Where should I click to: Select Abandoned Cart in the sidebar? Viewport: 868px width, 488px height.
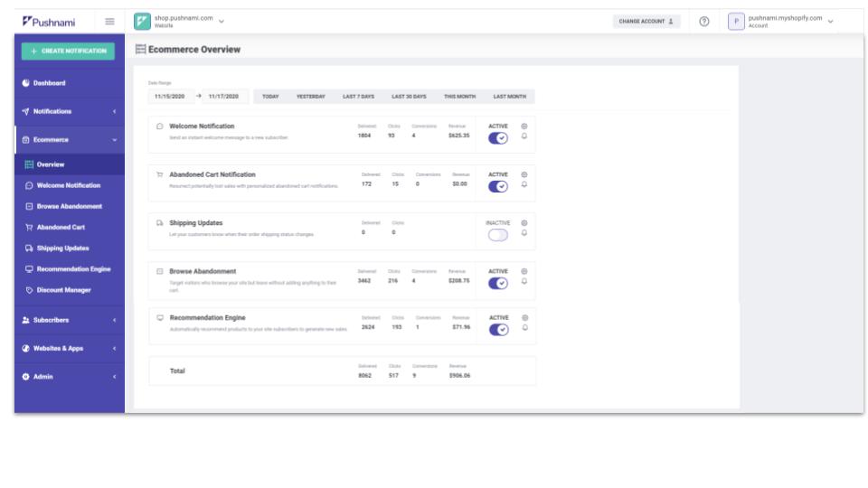61,227
